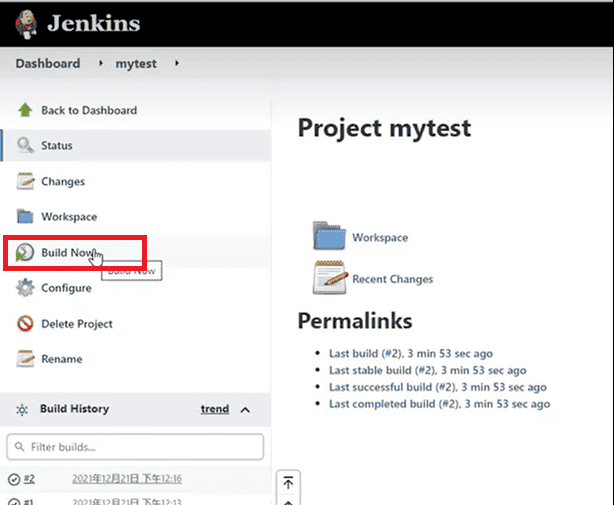The image size is (614, 505).
Task: Select Status in the side menu
Action: pyautogui.click(x=57, y=146)
